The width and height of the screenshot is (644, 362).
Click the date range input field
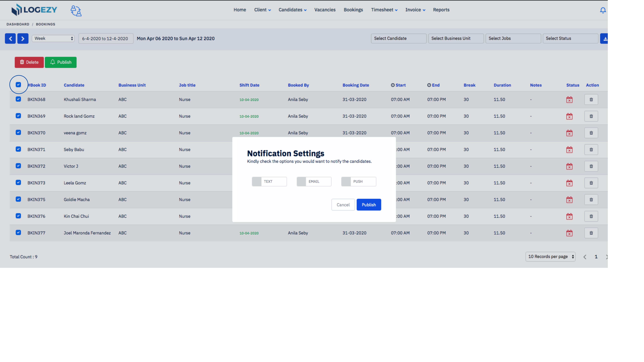tap(106, 38)
